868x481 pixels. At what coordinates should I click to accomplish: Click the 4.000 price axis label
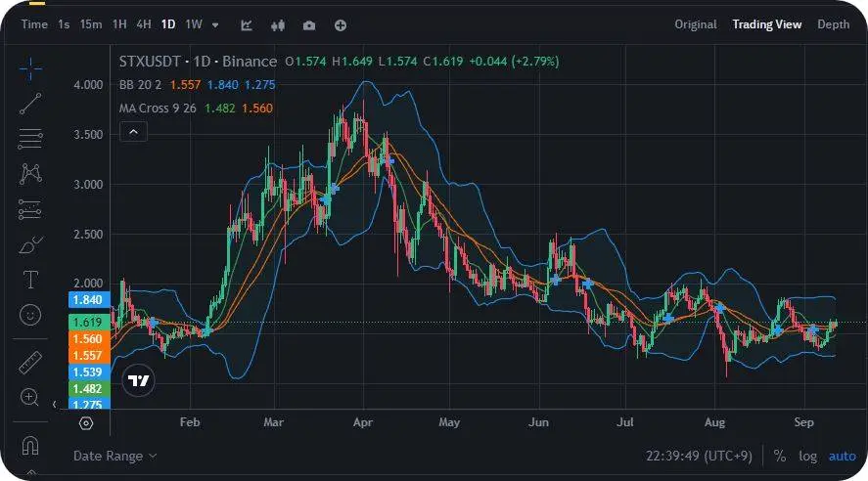(x=89, y=85)
